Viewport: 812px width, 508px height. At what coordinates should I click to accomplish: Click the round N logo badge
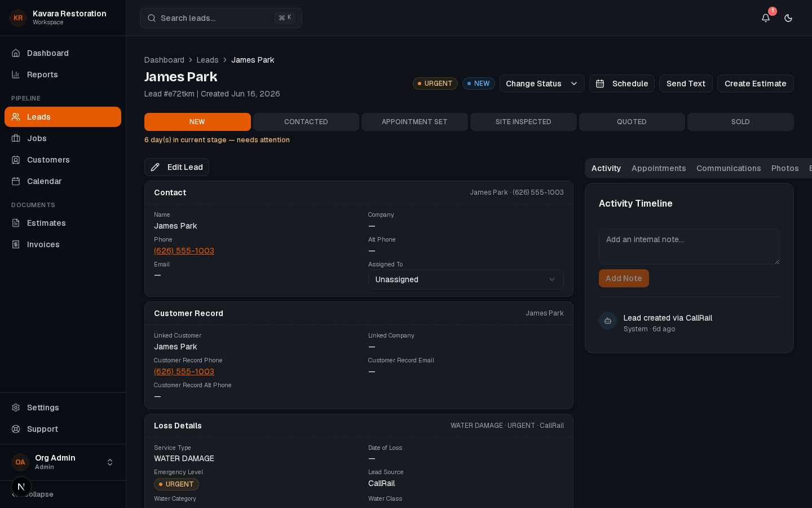click(21, 487)
